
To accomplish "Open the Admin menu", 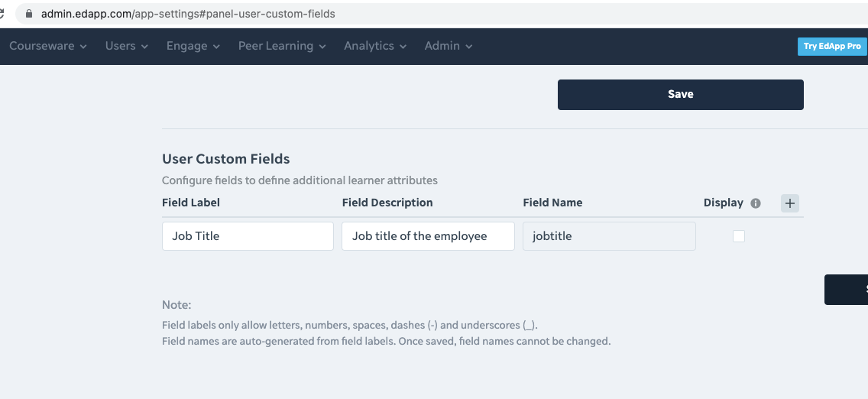I will 449,46.
